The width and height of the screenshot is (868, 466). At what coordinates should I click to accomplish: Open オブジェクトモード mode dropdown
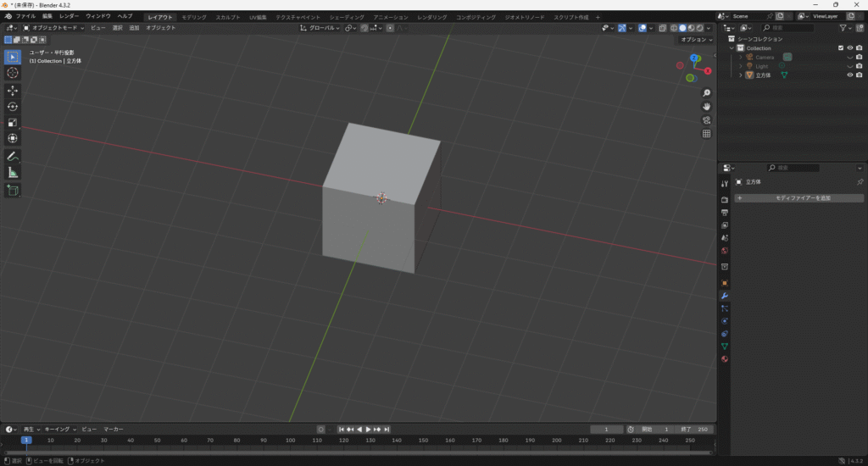[53, 28]
